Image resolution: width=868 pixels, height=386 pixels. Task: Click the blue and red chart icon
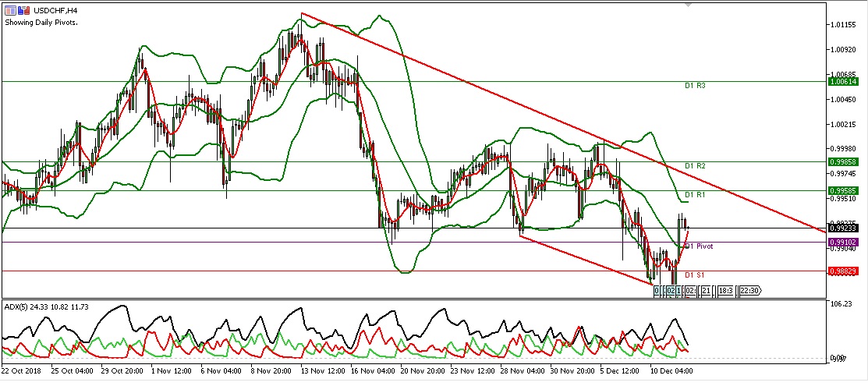22,10
